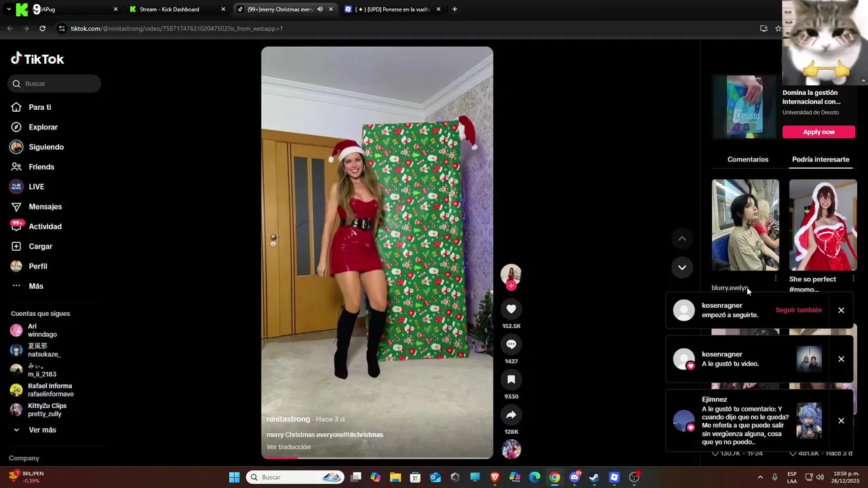
Task: Save video with the bookmark icon
Action: coord(511,380)
